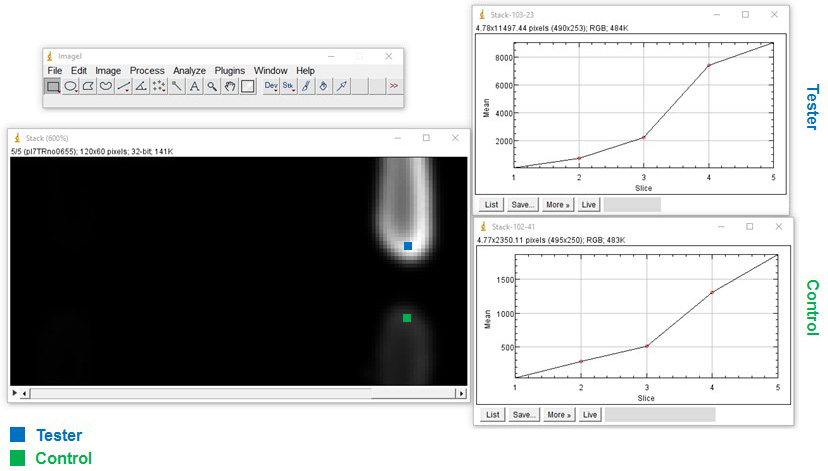The width and height of the screenshot is (828, 471).
Task: Open the Plugins menu
Action: tap(229, 70)
